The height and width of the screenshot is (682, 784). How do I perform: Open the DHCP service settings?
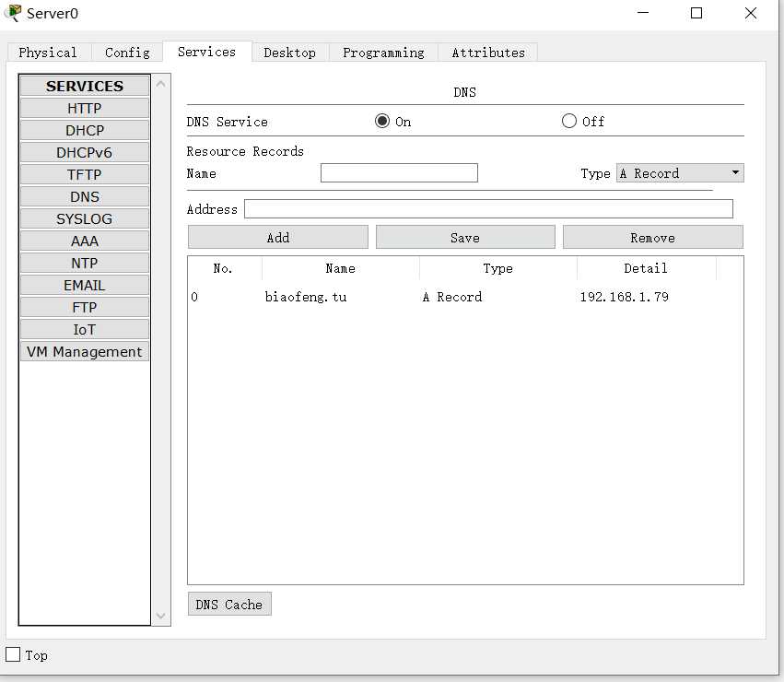[x=85, y=130]
